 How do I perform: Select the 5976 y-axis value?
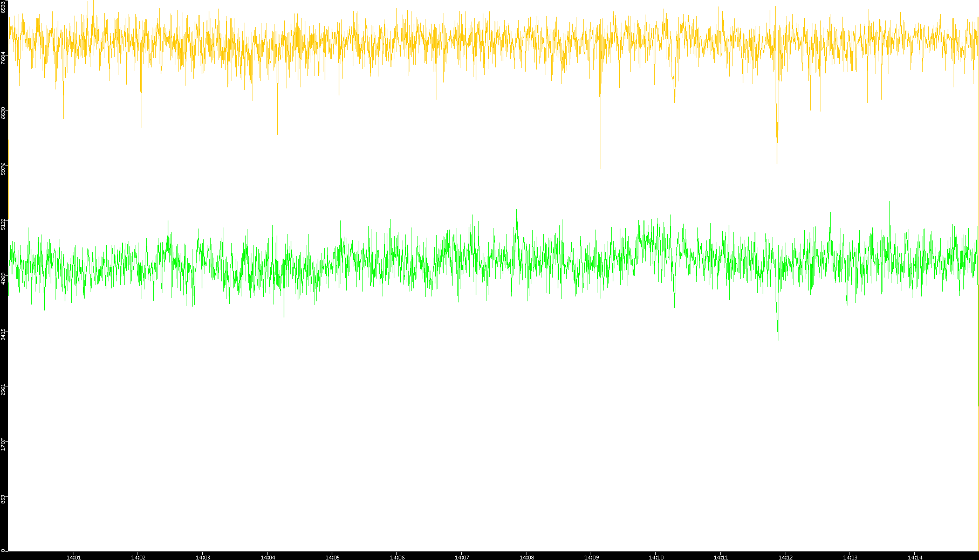[x=4, y=169]
